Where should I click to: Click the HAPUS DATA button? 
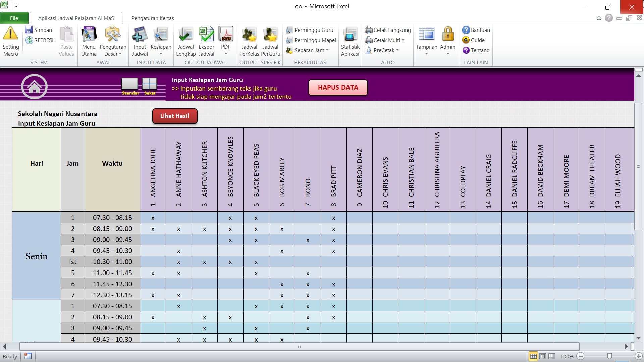tap(338, 87)
